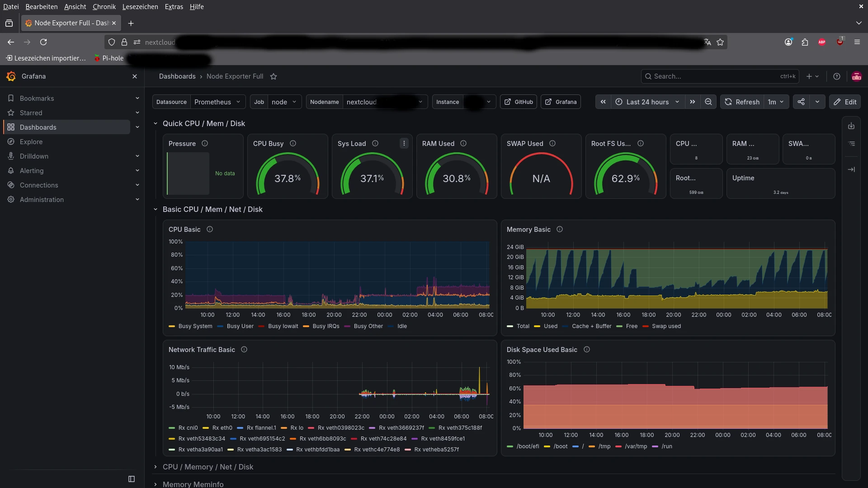The image size is (868, 488).
Task: Shift time range forwards
Action: point(693,102)
